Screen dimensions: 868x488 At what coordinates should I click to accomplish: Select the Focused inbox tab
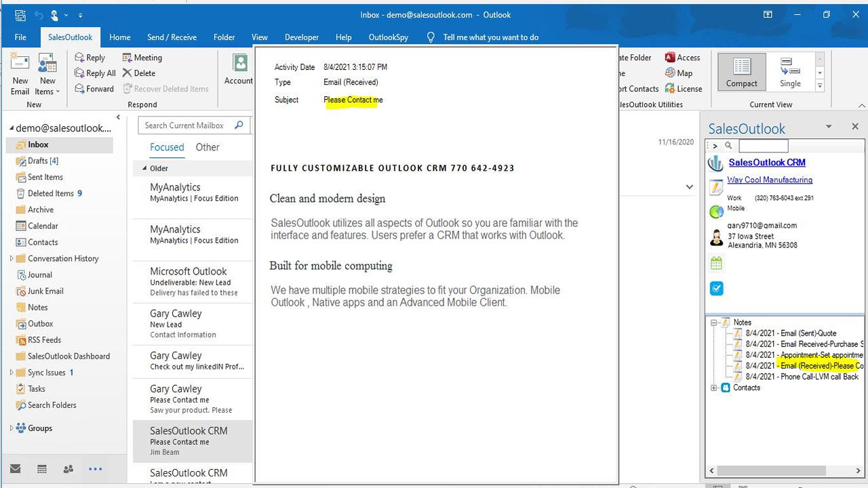pyautogui.click(x=167, y=147)
